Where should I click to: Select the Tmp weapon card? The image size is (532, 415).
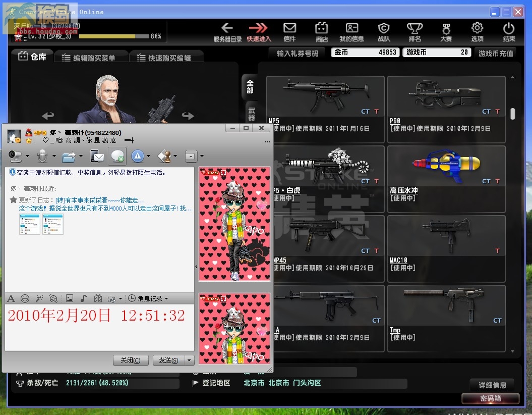(x=446, y=318)
